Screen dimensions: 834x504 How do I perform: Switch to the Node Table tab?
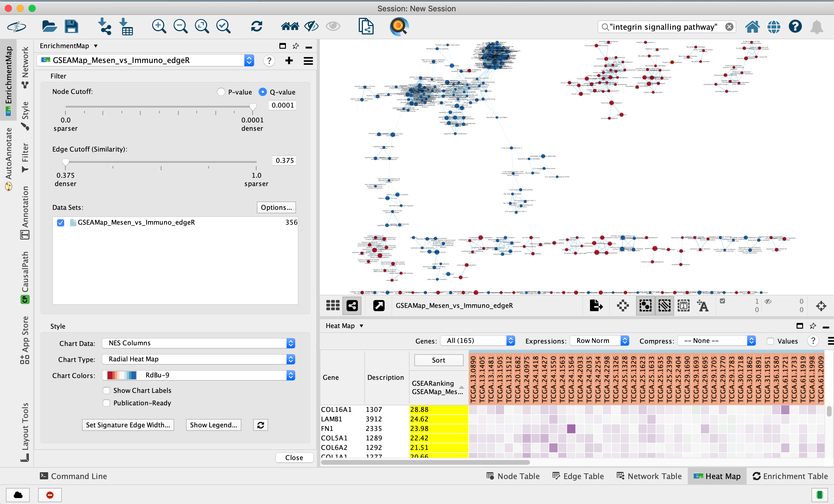513,476
